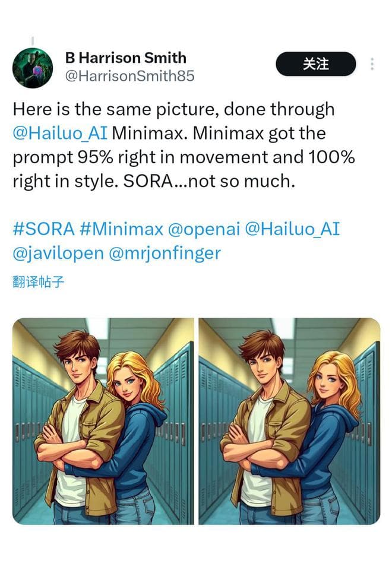Click the 关注 follow button
The height and width of the screenshot is (570, 392).
tap(315, 64)
